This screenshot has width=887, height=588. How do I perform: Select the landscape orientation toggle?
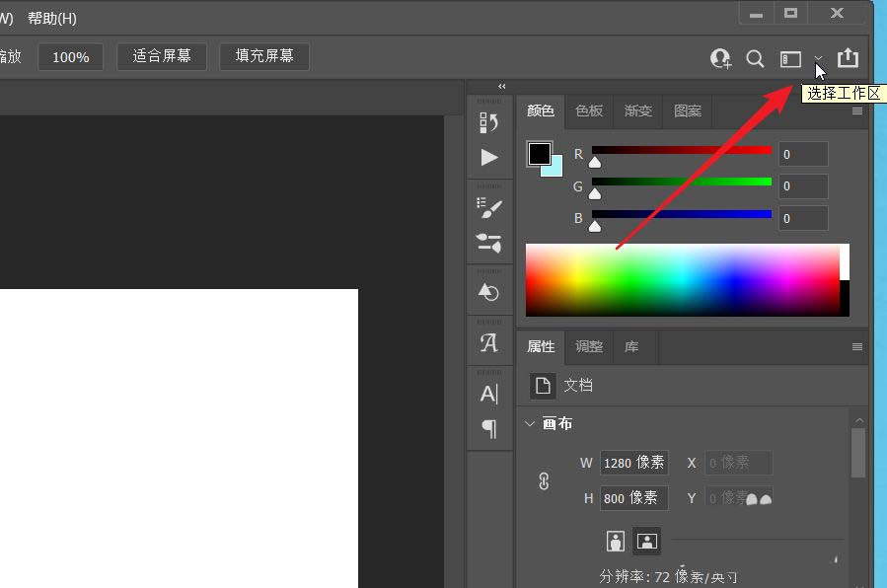[646, 541]
